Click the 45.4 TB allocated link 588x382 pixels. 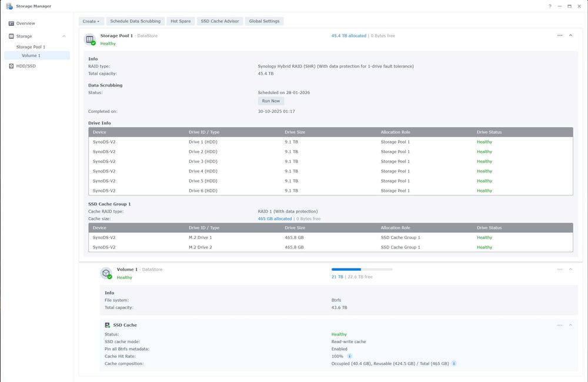(x=349, y=36)
